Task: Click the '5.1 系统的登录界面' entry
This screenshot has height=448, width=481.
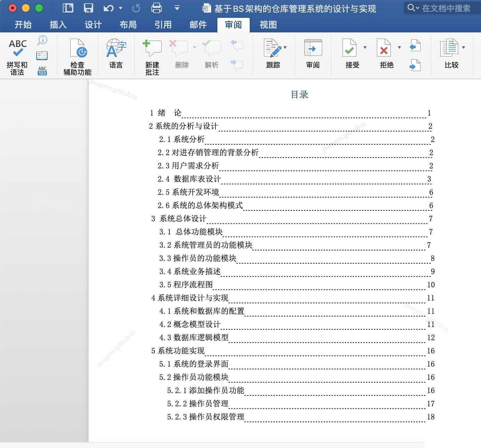Action: (297, 364)
